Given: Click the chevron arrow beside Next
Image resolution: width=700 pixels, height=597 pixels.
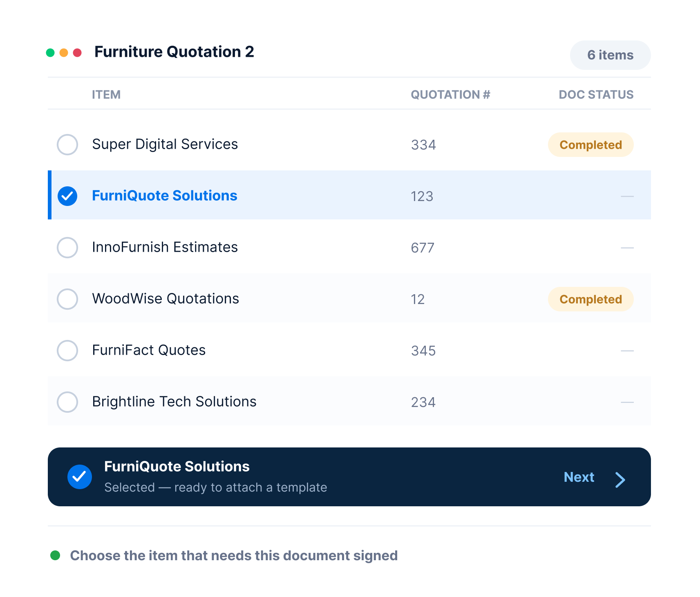Looking at the screenshot, I should 620,480.
